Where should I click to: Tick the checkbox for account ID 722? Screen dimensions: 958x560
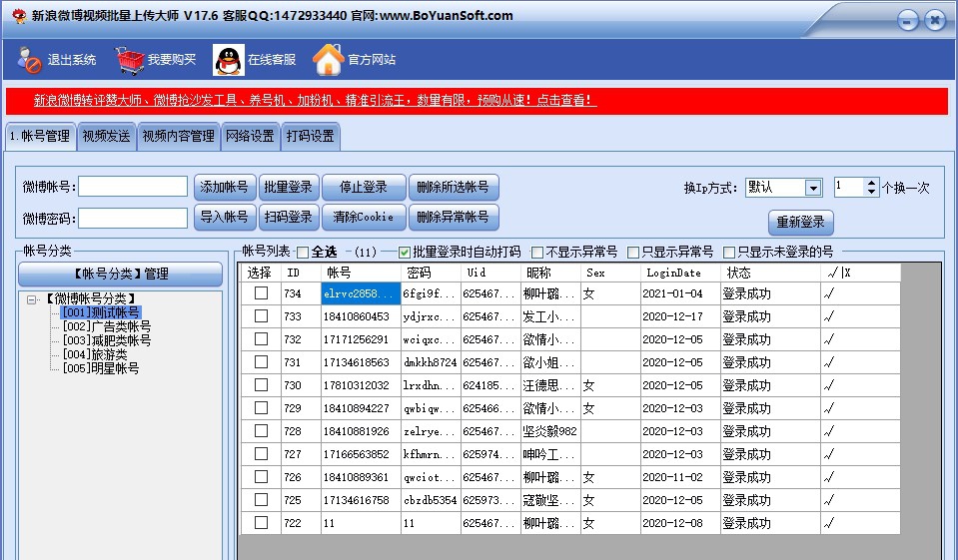click(x=261, y=523)
